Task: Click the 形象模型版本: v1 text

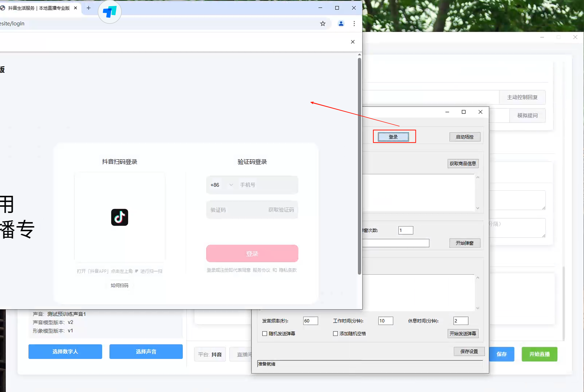Action: 53,331
